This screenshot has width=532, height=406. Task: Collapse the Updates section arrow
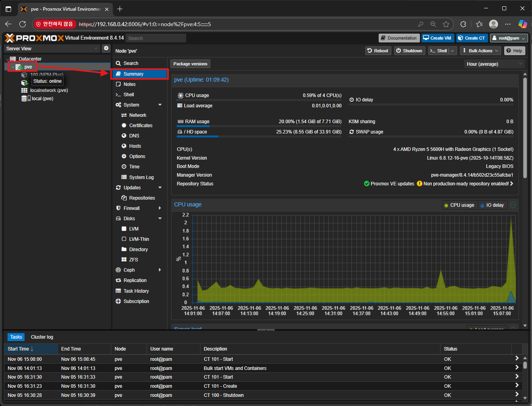[x=160, y=188]
